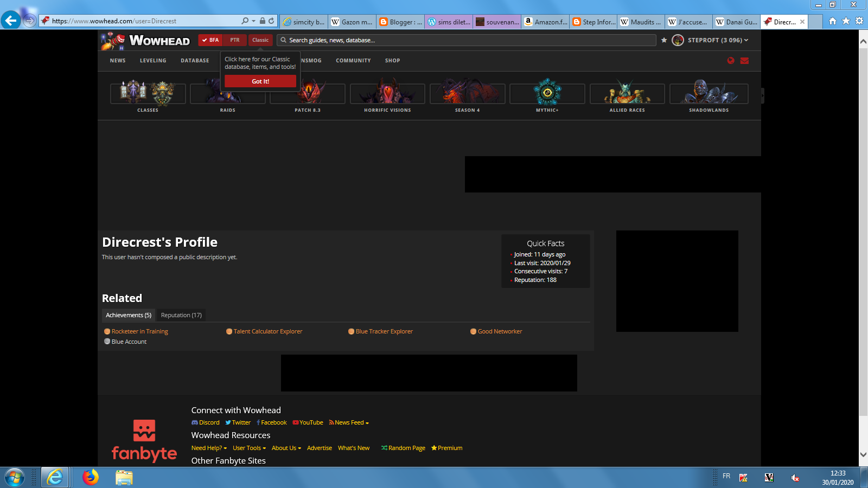Image resolution: width=868 pixels, height=488 pixels.
Task: Click the Wowhead search field
Action: (467, 40)
